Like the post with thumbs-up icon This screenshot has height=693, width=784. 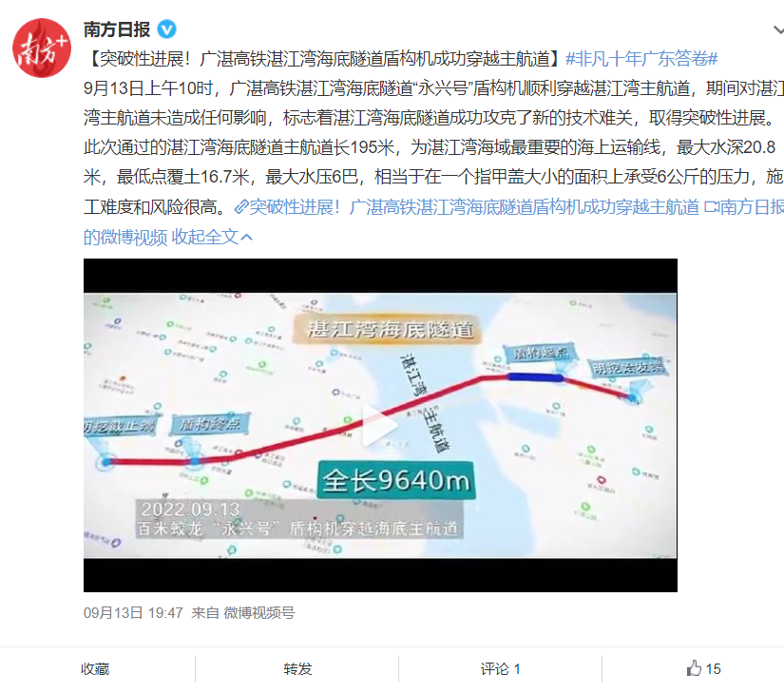point(694,668)
